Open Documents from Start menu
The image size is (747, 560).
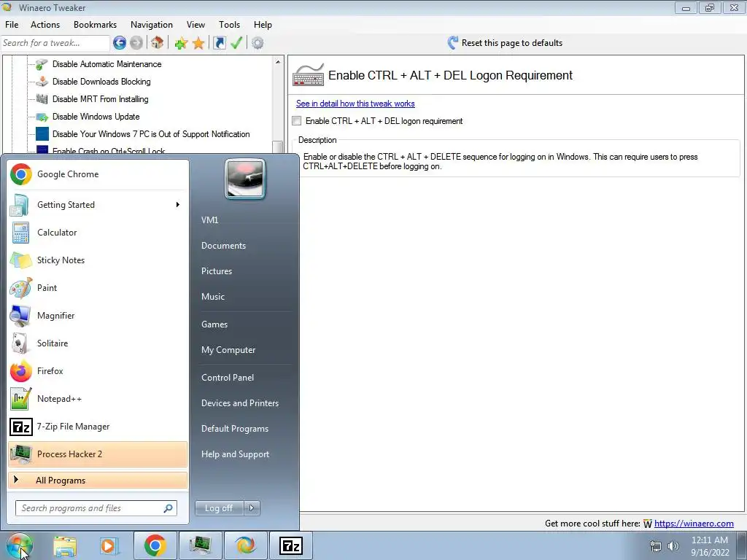[223, 246]
